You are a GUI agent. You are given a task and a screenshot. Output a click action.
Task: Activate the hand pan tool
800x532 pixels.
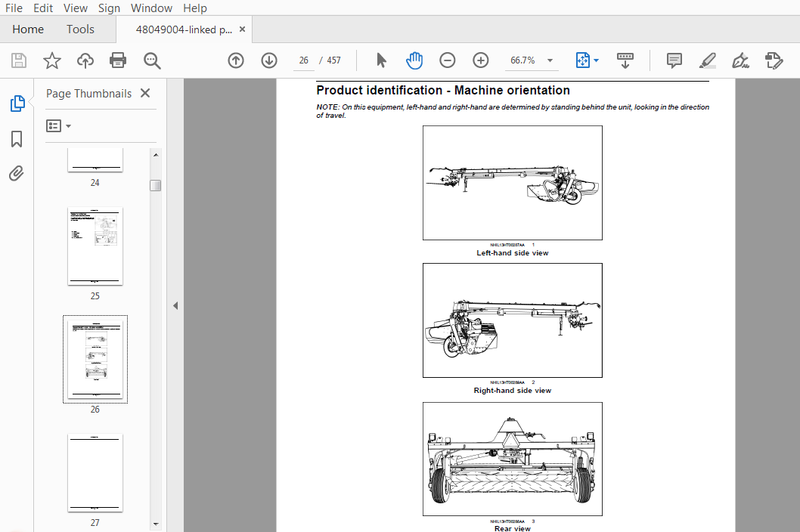click(414, 60)
